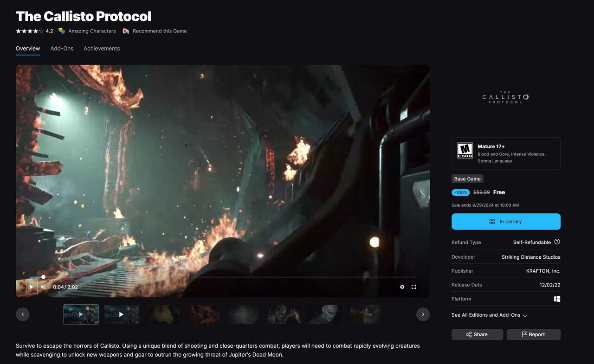Open the Achievements tab

coord(102,49)
